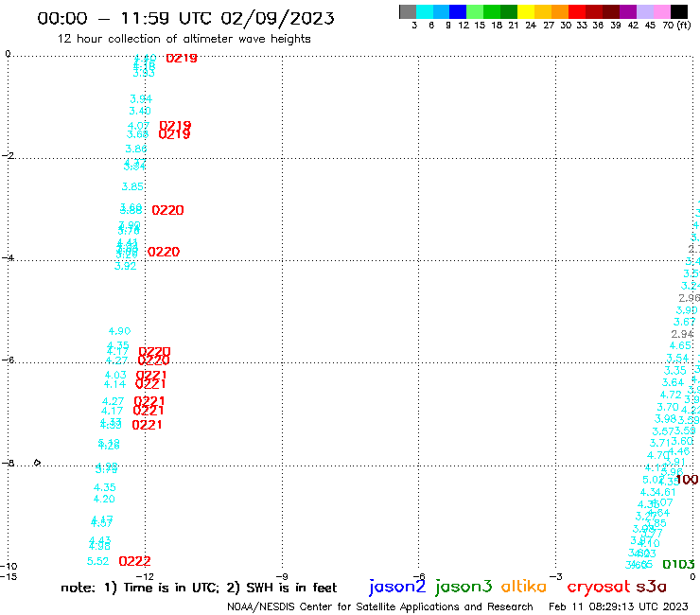The width and height of the screenshot is (700, 615).
Task: Select the wave height value '3.64'
Action: [x=673, y=383]
